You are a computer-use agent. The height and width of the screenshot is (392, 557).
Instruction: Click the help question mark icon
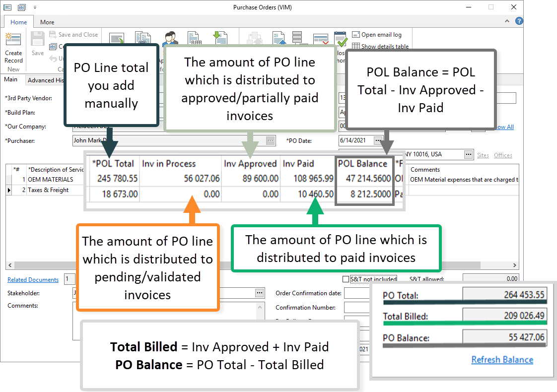(x=519, y=21)
